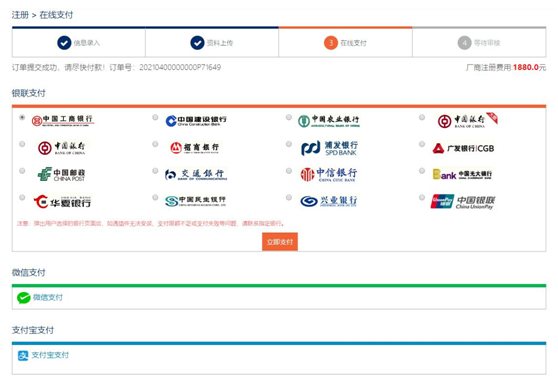This screenshot has width=558, height=391.
Task: Click the Huaxia Bank logo
Action: pyautogui.click(x=62, y=202)
